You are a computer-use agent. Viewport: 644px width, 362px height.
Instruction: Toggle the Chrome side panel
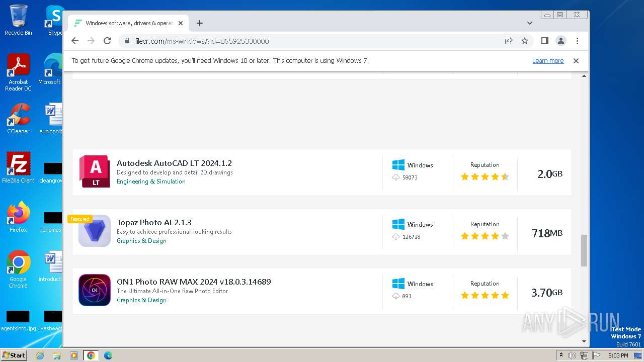pyautogui.click(x=544, y=41)
